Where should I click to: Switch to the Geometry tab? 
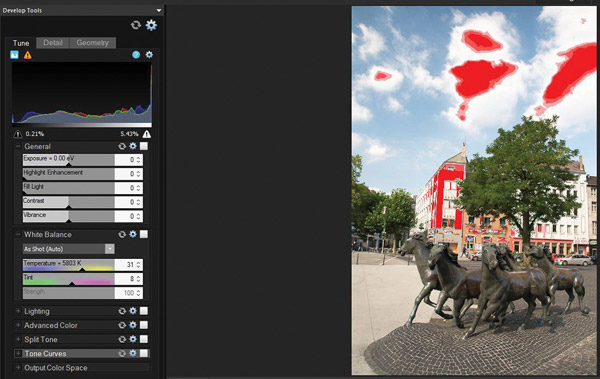[x=93, y=43]
